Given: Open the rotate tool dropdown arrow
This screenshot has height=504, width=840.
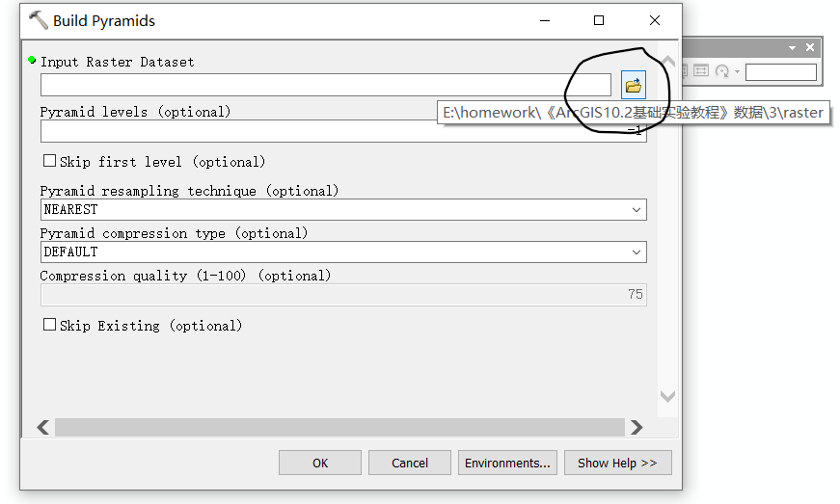Looking at the screenshot, I should coord(737,71).
